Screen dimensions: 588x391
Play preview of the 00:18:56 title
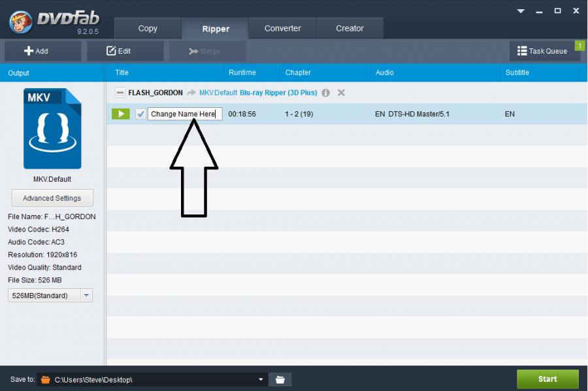[121, 114]
